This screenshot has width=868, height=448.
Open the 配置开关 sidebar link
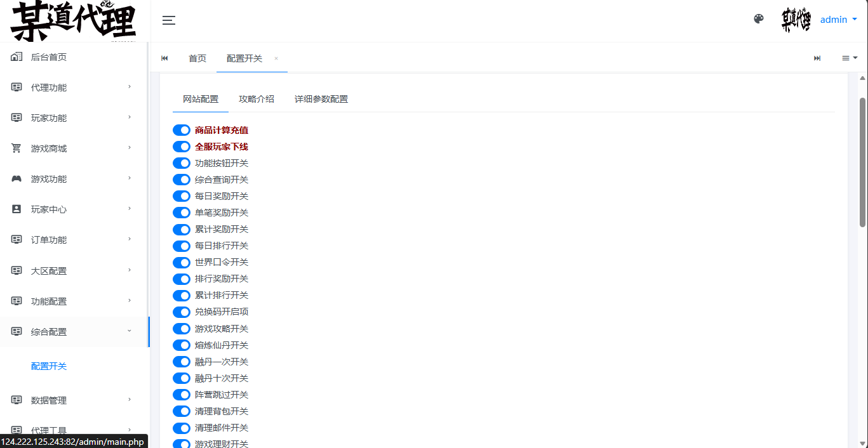(x=49, y=366)
